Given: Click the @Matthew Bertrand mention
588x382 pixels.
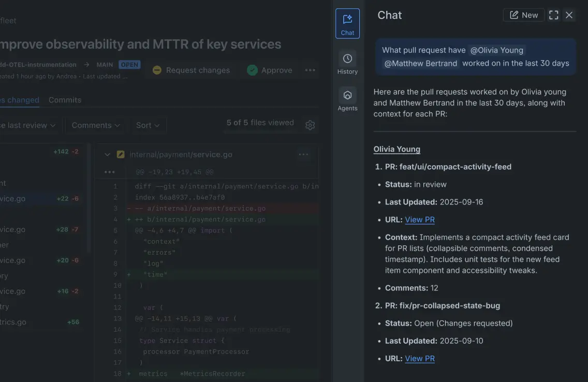Looking at the screenshot, I should pyautogui.click(x=421, y=63).
